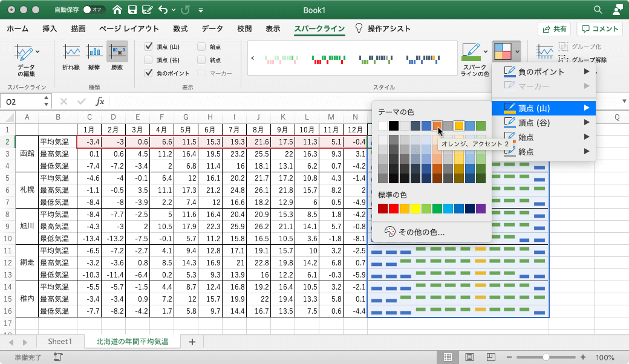
Task: Switch to the Sheet1 worksheet tab
Action: (x=60, y=342)
